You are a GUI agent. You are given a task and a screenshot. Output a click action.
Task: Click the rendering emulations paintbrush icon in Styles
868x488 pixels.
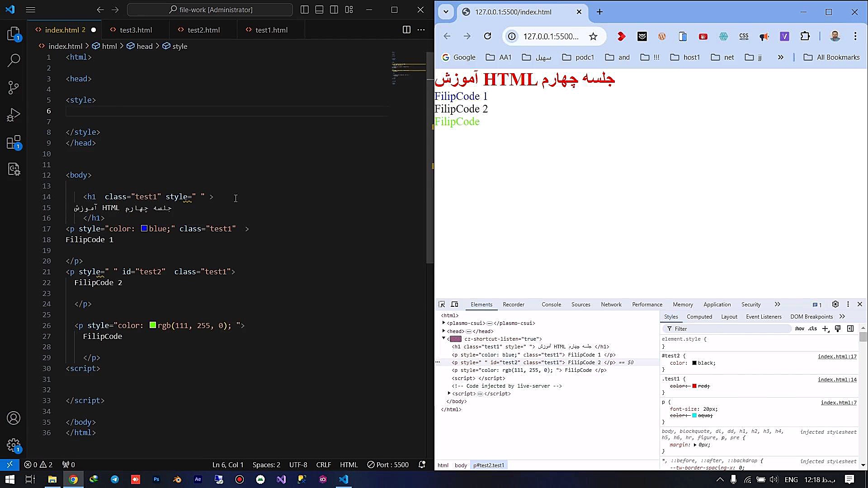tap(838, 328)
